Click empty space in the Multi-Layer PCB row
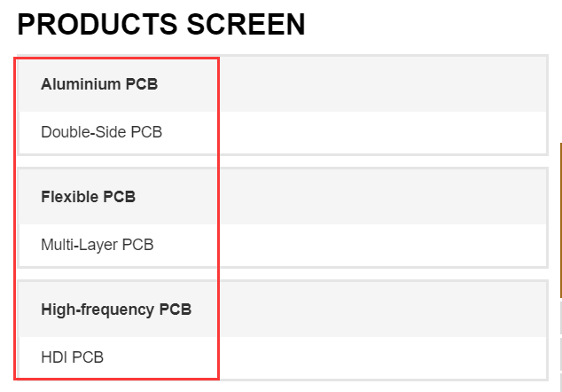The height and width of the screenshot is (392, 562). (381, 244)
